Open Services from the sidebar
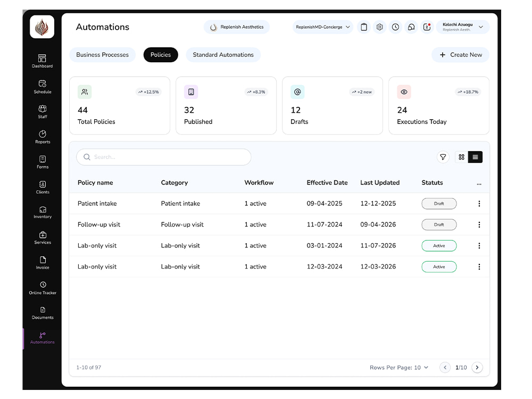532x399 pixels. pyautogui.click(x=43, y=238)
